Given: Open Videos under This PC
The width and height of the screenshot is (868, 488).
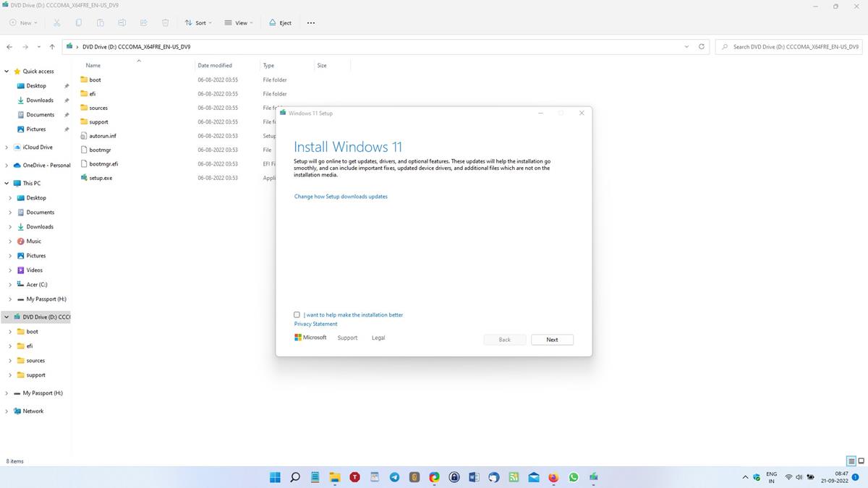Looking at the screenshot, I should pos(34,270).
